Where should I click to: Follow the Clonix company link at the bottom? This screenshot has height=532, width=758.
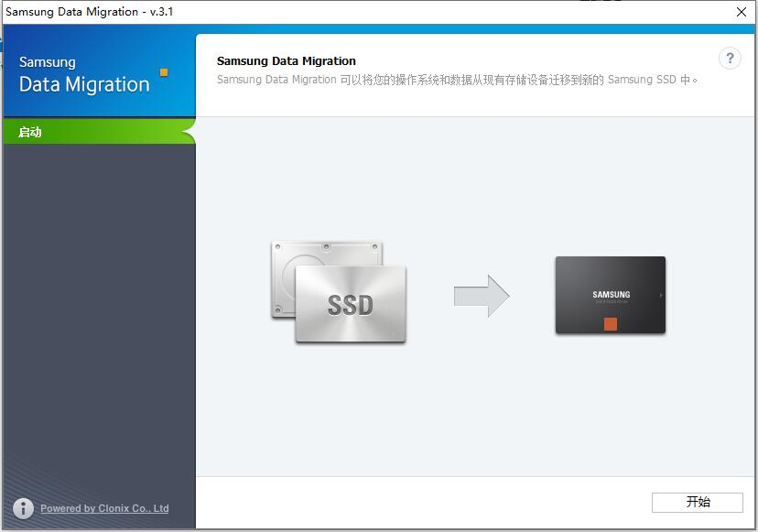pyautogui.click(x=103, y=509)
